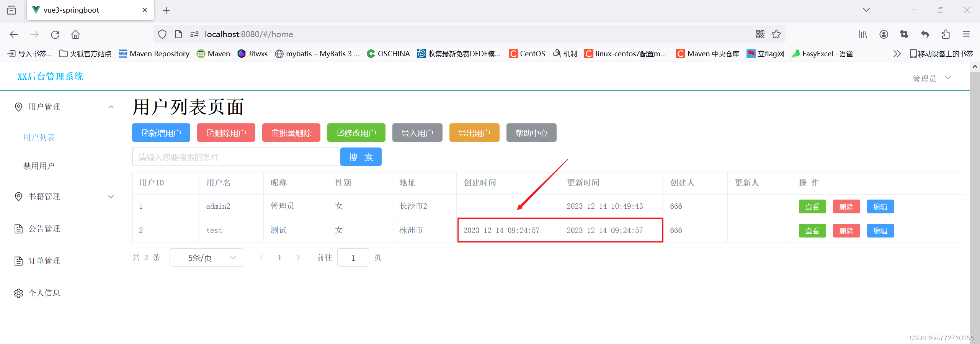List all tabs dropdown arrow
The image size is (980, 344).
866,10
